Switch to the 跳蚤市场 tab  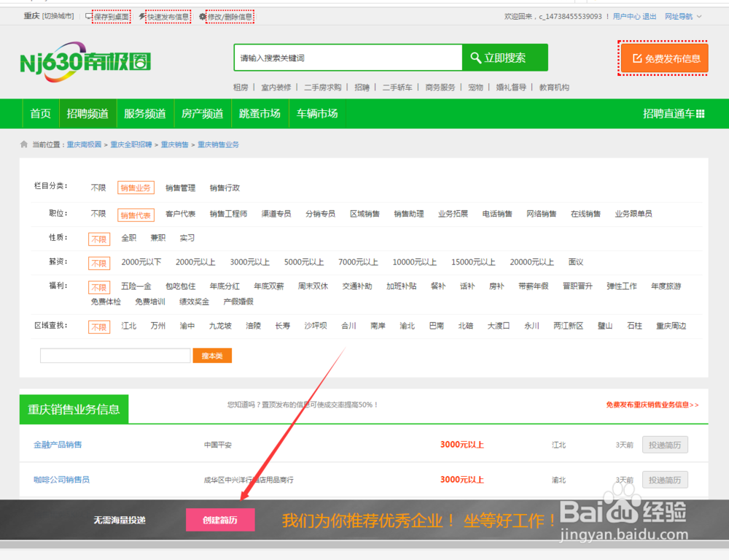(x=260, y=114)
